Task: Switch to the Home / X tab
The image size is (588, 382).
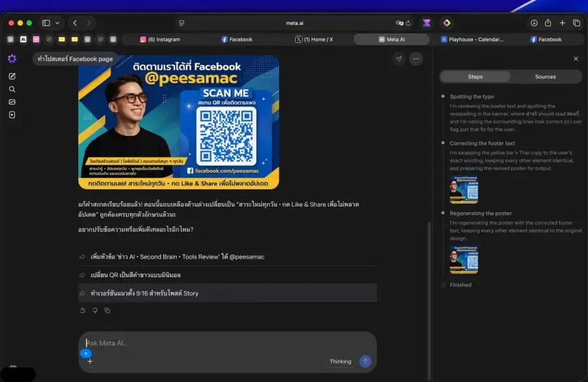Action: [314, 39]
